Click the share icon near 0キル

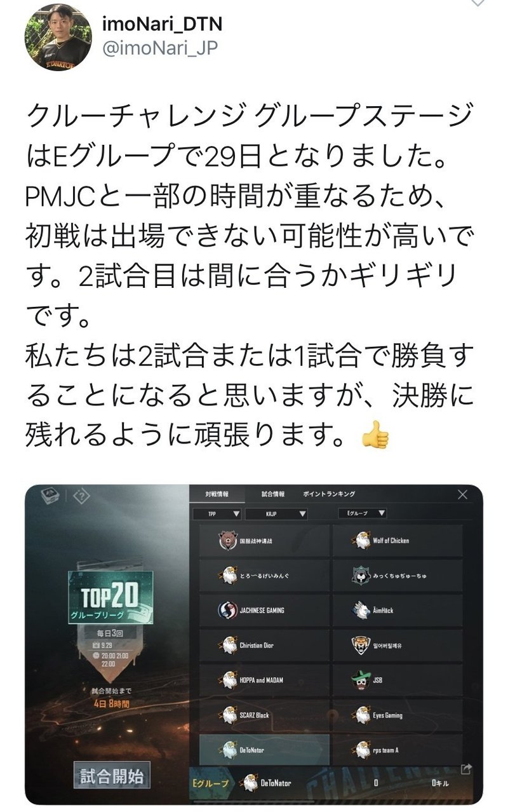pos(466,769)
